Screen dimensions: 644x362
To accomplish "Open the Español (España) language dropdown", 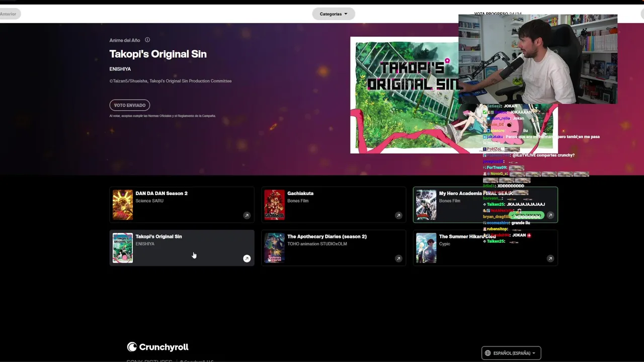I will (511, 353).
